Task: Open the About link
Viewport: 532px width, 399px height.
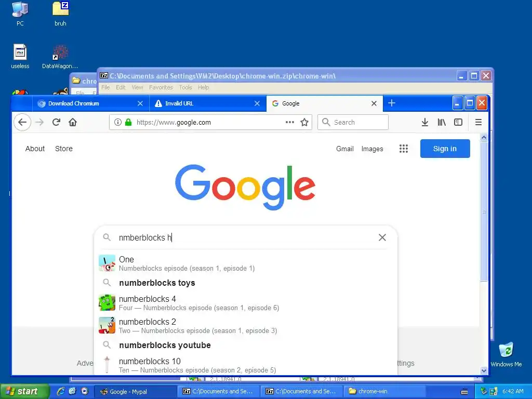Action: pos(35,149)
